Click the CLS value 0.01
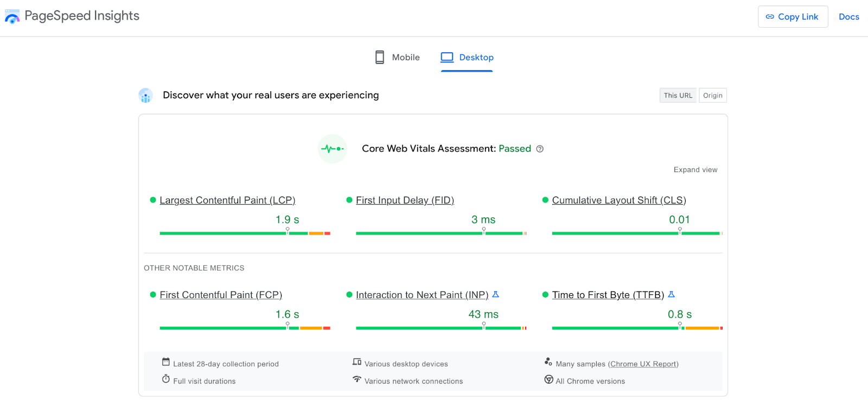 (679, 219)
